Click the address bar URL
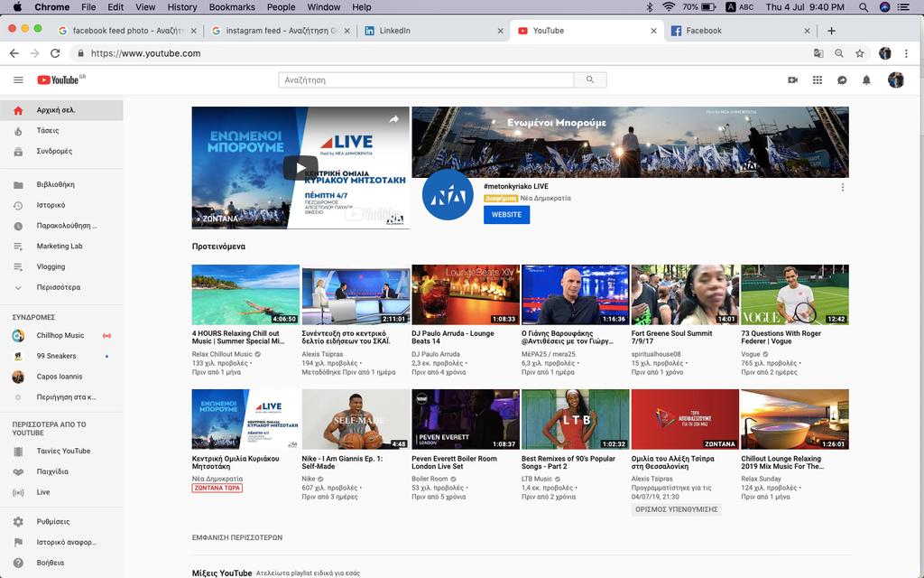The image size is (924, 578). click(x=145, y=53)
